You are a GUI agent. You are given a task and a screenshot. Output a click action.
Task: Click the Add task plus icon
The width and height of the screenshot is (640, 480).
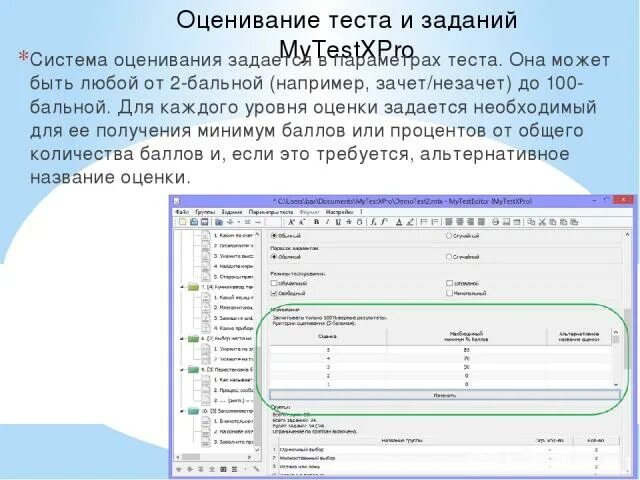pos(230,222)
